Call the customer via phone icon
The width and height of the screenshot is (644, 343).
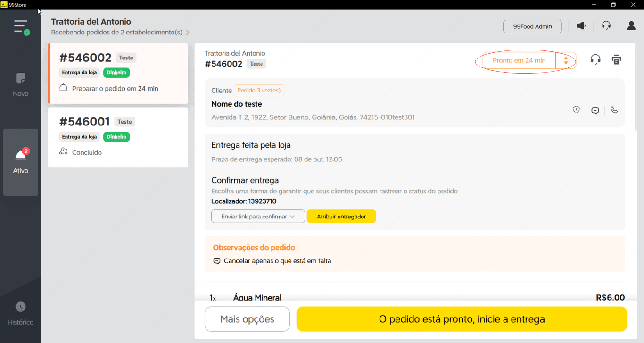click(614, 110)
